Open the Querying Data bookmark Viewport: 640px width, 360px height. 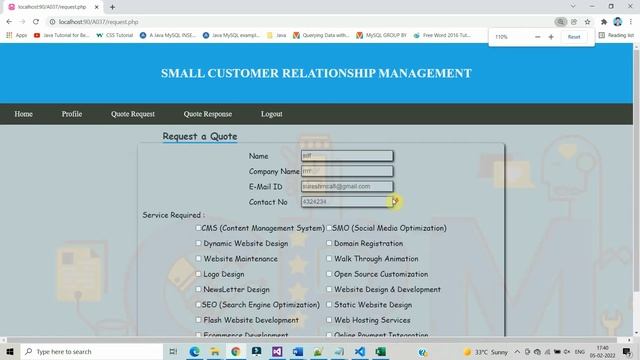tap(321, 36)
